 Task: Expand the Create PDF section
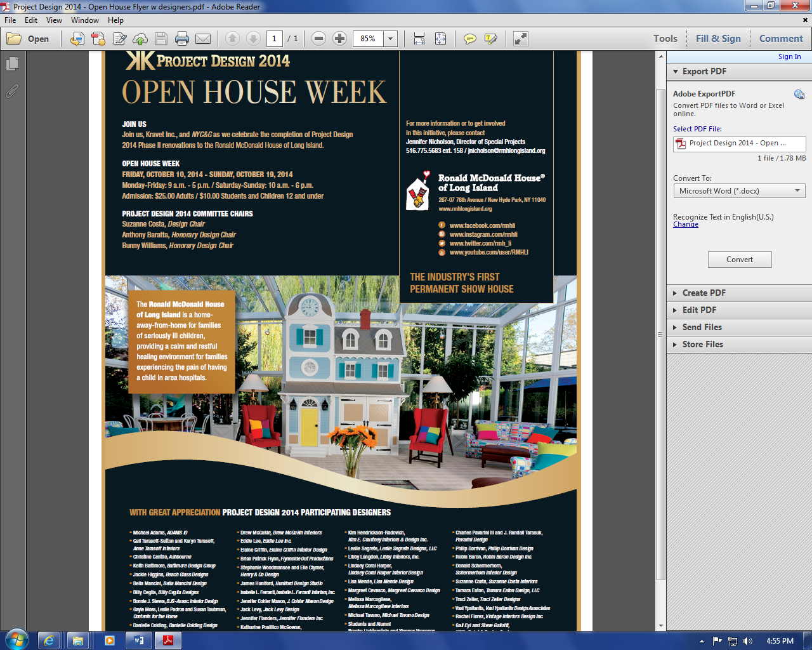click(704, 293)
